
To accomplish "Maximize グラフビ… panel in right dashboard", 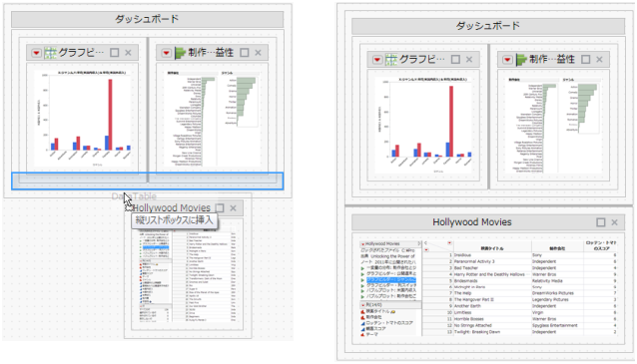I will pyautogui.click(x=456, y=60).
